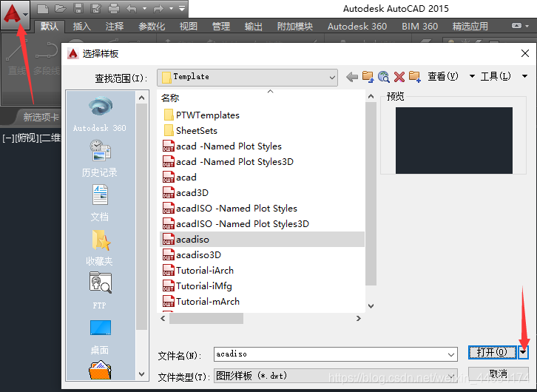Screen dimensions: 537x392
Task: Click 桌面 in the places sidebar
Action: pos(100,337)
